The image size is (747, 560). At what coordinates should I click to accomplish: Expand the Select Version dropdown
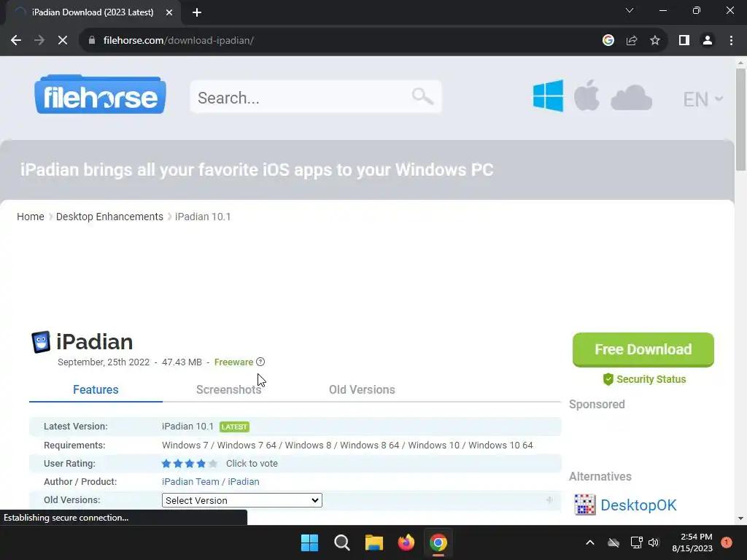click(242, 500)
